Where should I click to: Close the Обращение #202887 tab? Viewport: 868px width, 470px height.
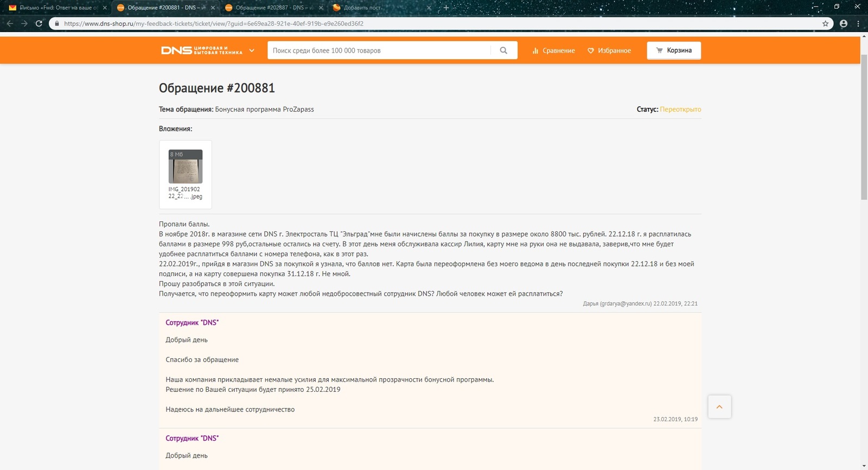coord(321,8)
